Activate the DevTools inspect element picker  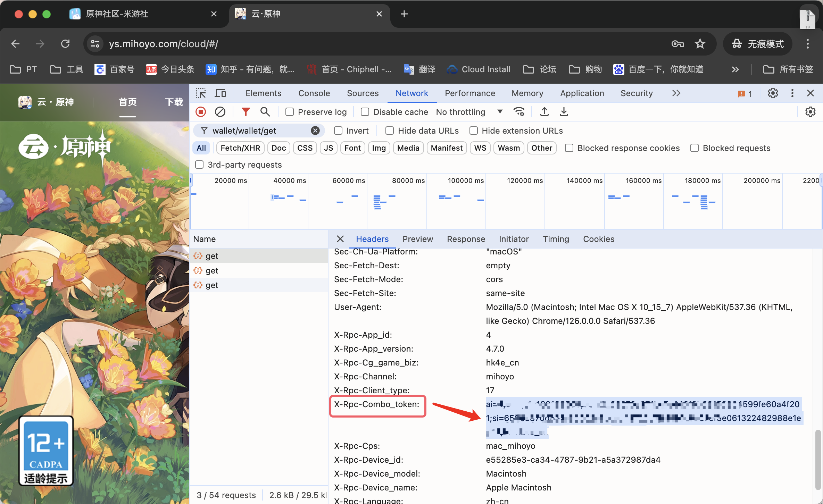(x=201, y=93)
